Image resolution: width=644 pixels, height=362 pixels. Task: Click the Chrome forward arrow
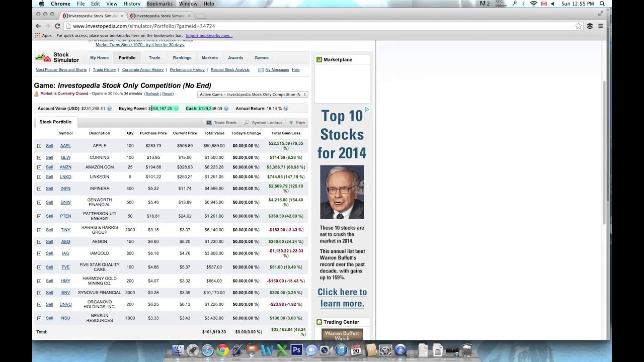tap(48, 26)
